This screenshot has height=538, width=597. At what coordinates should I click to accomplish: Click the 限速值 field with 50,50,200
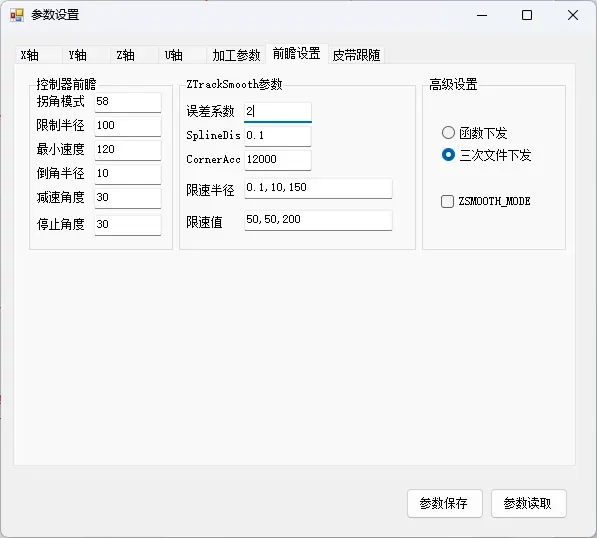coord(318,220)
